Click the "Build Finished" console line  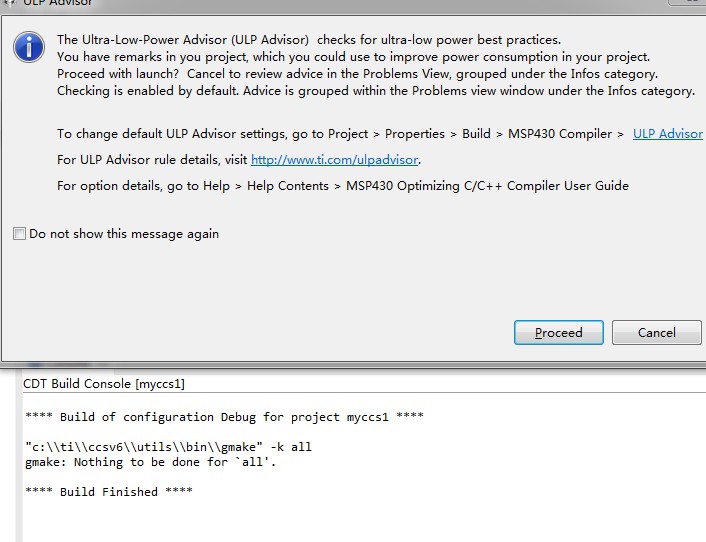click(108, 492)
